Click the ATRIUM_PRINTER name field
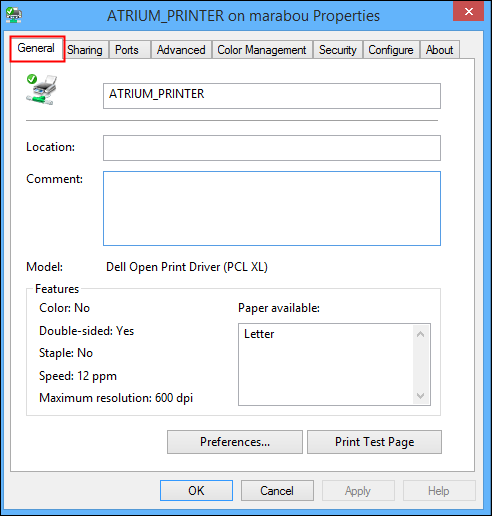Image resolution: width=492 pixels, height=516 pixels. 272,96
